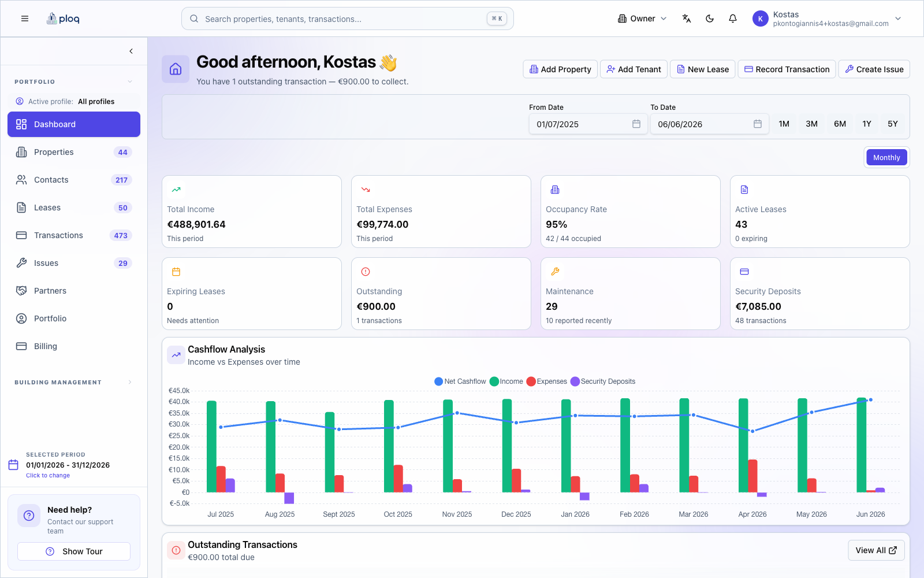Expand the Building Management section
924x578 pixels.
click(x=130, y=382)
